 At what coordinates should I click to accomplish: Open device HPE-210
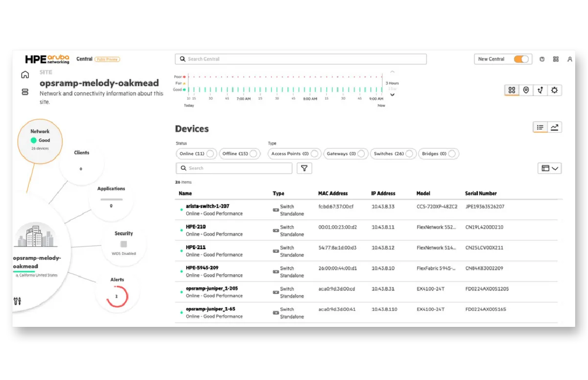tap(196, 227)
